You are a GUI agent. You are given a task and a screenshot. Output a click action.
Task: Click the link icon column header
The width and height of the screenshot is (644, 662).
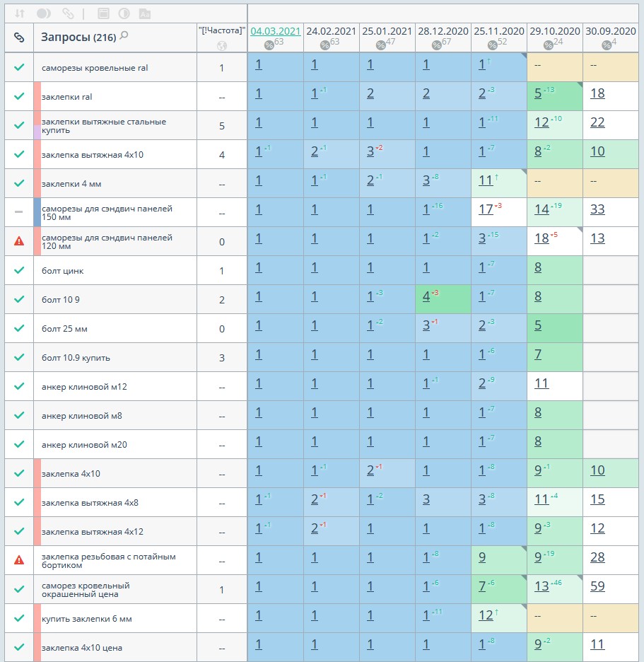tap(19, 37)
